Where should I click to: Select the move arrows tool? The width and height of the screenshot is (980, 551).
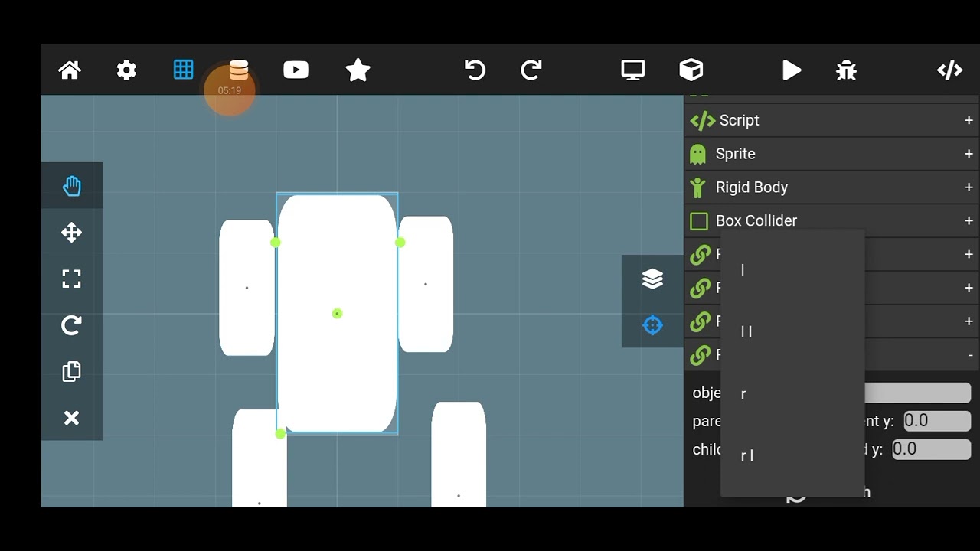tap(71, 233)
